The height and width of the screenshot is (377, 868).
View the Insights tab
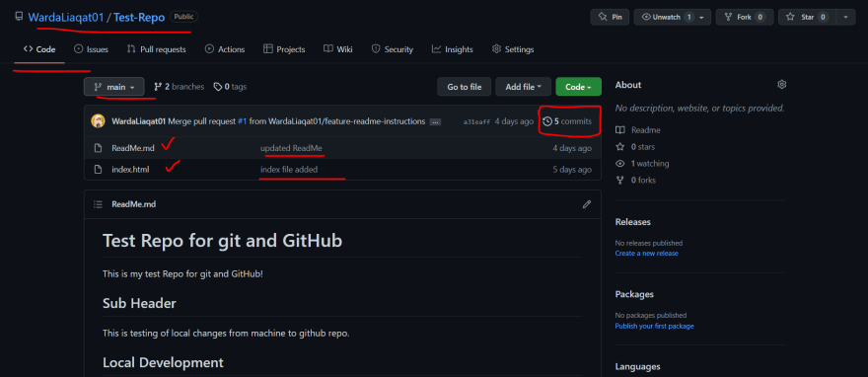(453, 49)
